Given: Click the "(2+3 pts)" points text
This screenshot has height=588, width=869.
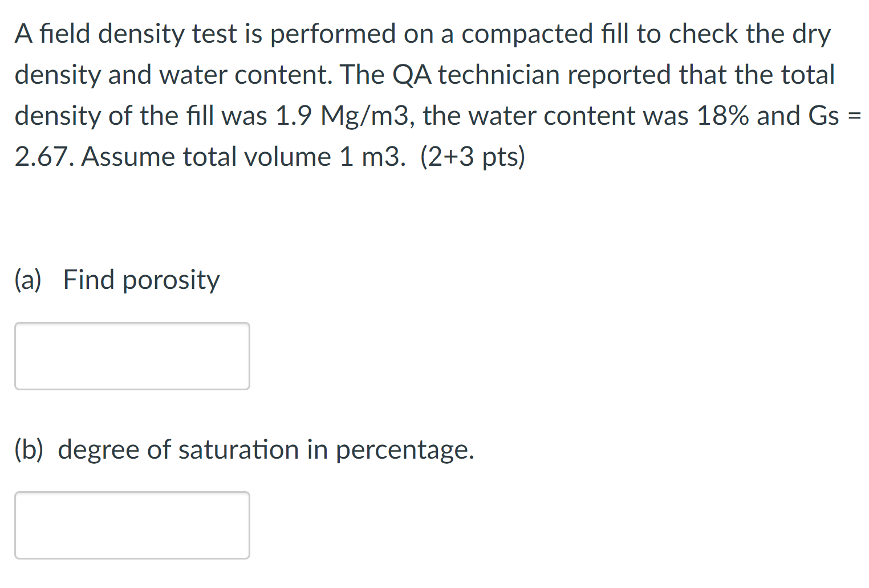Looking at the screenshot, I should point(472,157).
